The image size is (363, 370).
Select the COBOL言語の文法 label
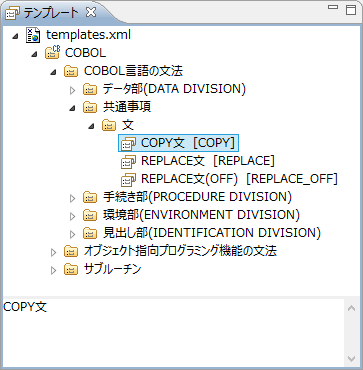134,71
